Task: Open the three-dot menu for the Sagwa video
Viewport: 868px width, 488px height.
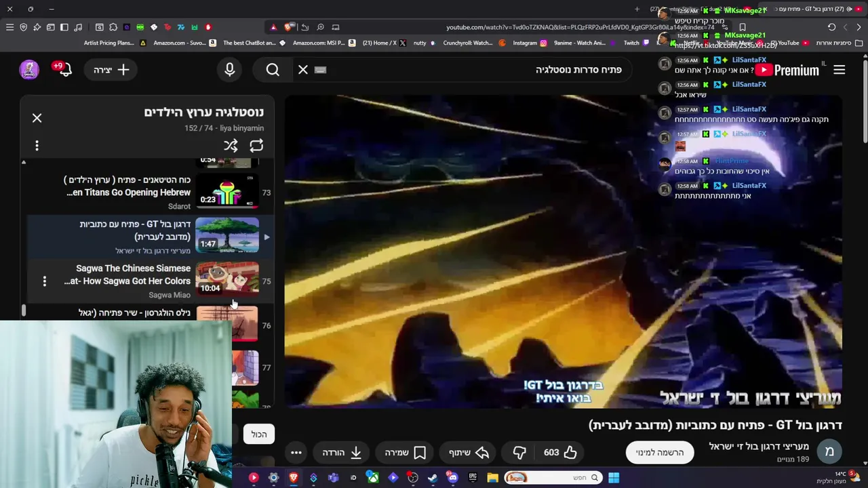Action: (45, 281)
